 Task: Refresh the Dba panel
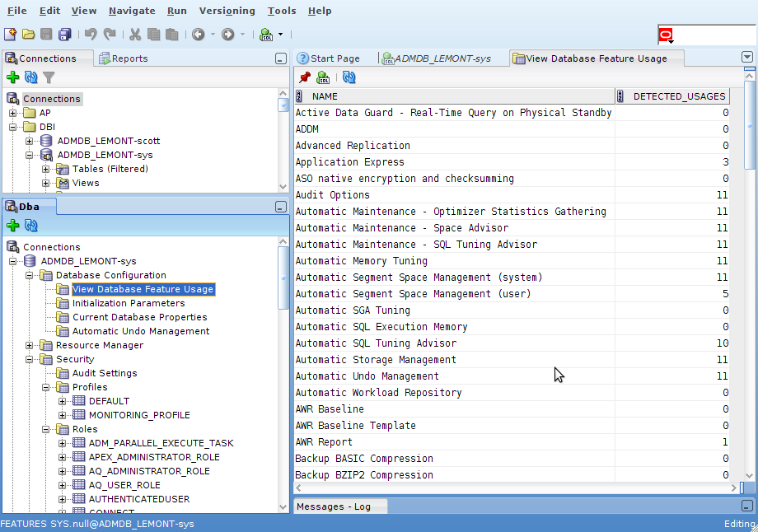[31, 225]
